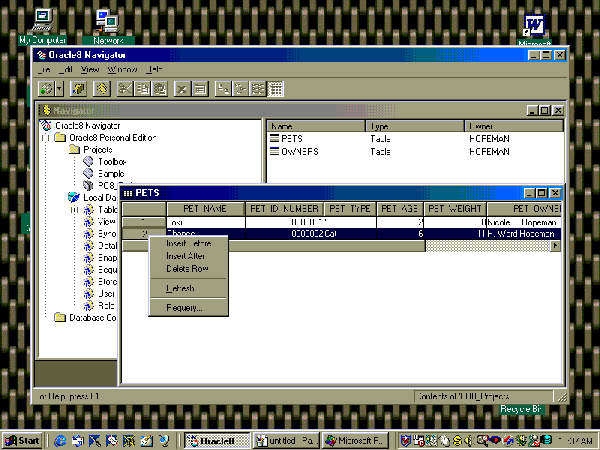Click the right arrow on the PETS horizontal scrollbar
600x450 pixels.
(x=555, y=246)
